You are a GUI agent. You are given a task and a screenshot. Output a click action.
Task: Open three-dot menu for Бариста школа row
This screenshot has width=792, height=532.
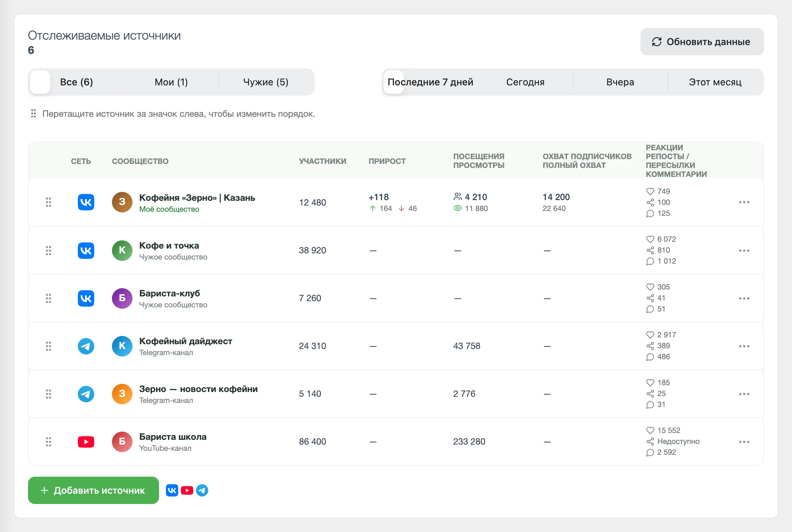[x=744, y=442]
